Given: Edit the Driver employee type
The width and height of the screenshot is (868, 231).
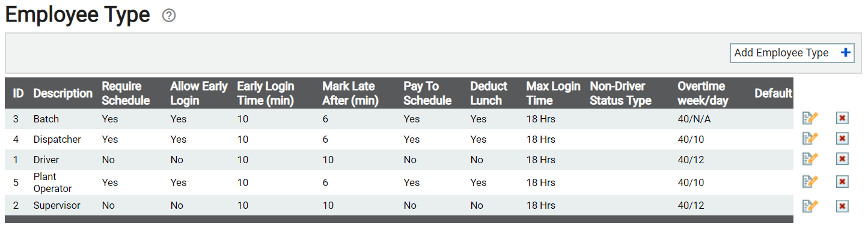Looking at the screenshot, I should point(810,159).
